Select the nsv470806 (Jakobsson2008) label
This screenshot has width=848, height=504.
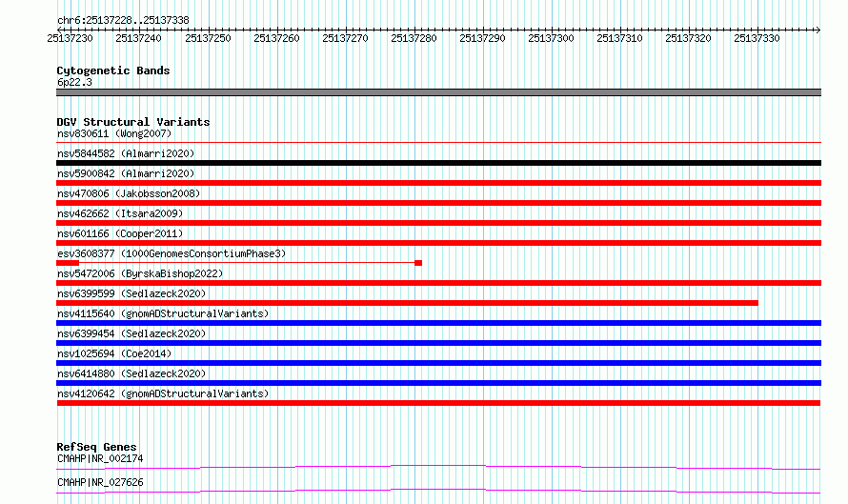coord(129,193)
